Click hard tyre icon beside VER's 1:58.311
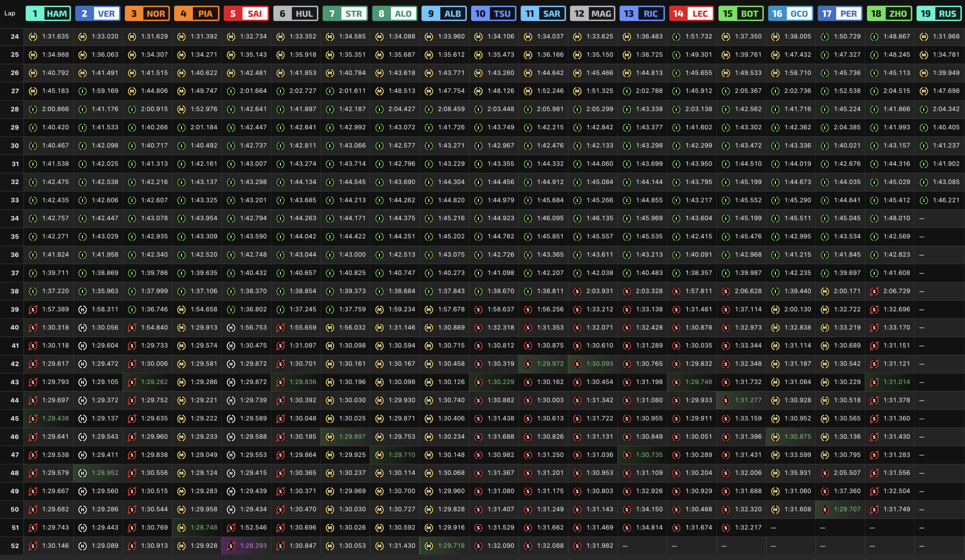Screen dimensions: 965x560 coord(82,309)
